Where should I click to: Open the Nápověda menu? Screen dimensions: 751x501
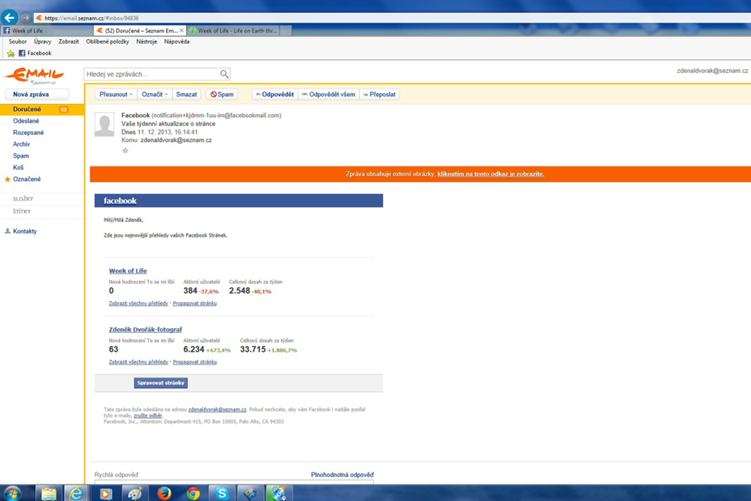coord(177,42)
